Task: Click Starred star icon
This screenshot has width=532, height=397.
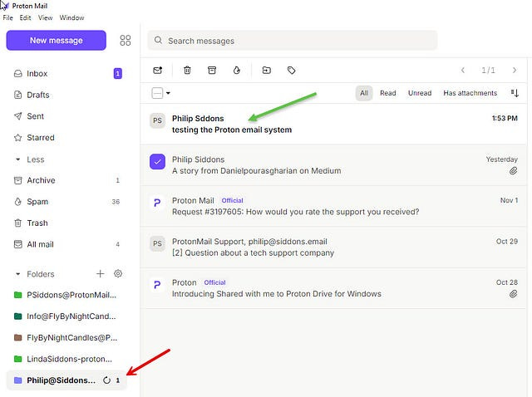Action: click(x=18, y=138)
